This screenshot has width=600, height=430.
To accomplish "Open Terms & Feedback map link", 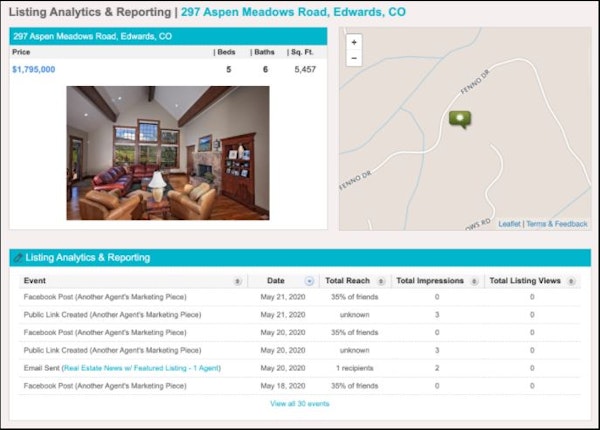I will [557, 224].
